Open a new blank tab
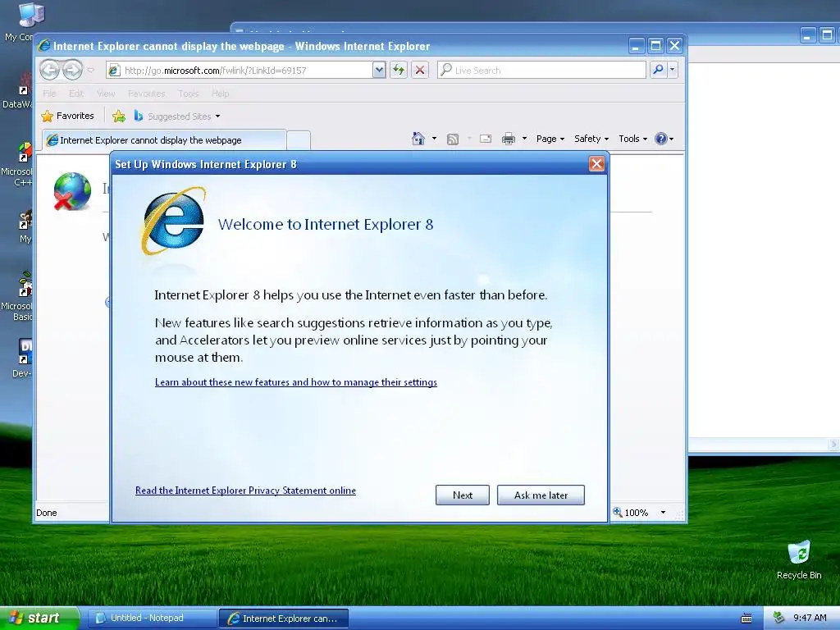 tap(299, 140)
